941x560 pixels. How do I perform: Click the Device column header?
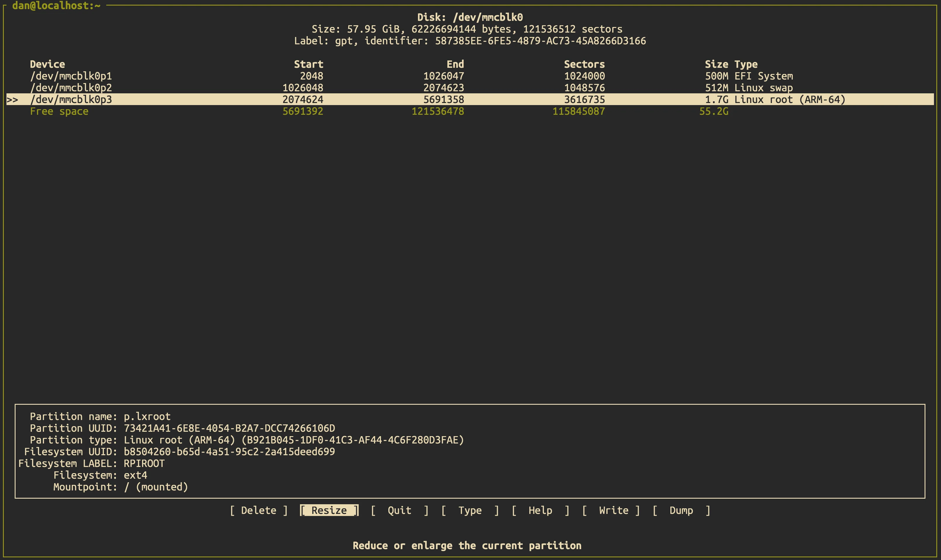48,64
